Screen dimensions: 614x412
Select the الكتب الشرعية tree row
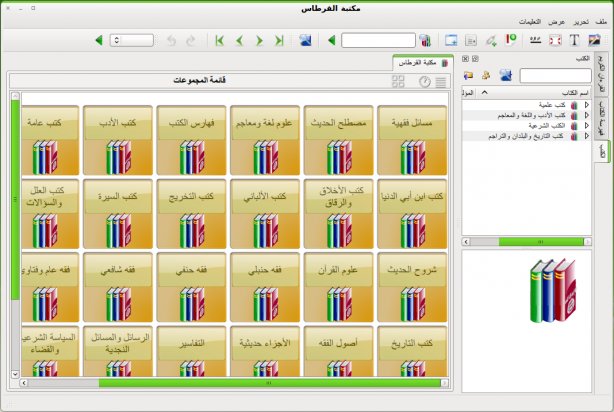[526, 126]
